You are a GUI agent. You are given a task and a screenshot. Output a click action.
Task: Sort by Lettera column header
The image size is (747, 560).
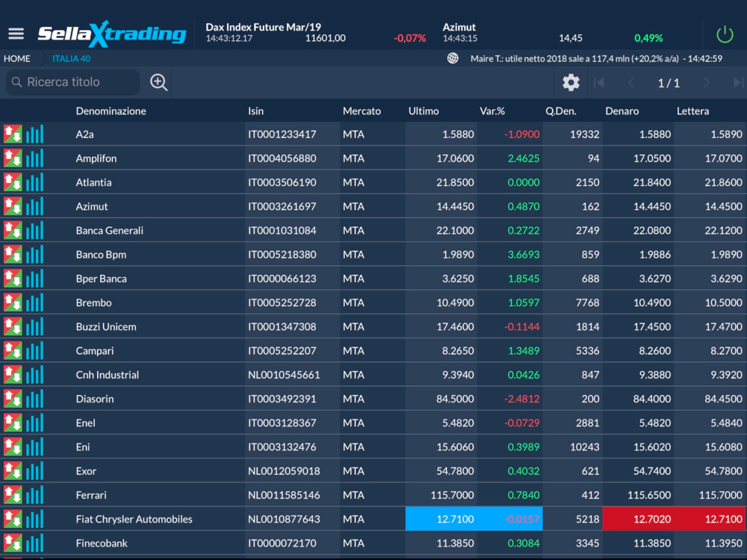tap(692, 111)
